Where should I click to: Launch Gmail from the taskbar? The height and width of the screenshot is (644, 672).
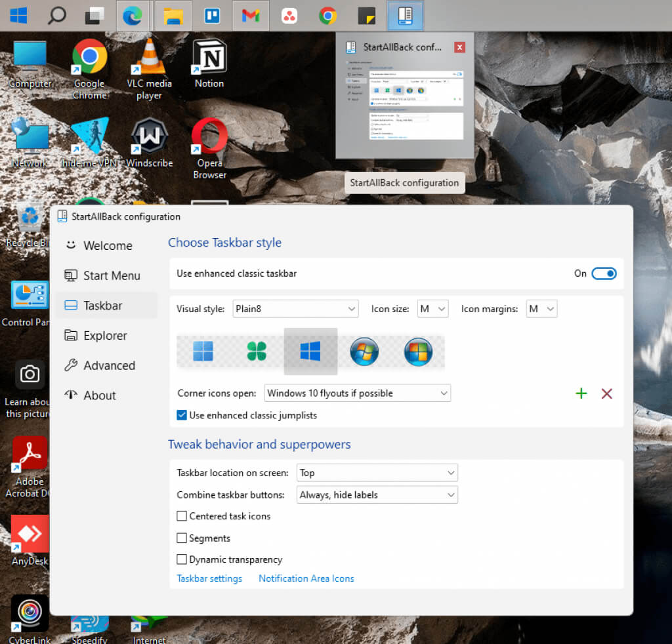pos(251,16)
